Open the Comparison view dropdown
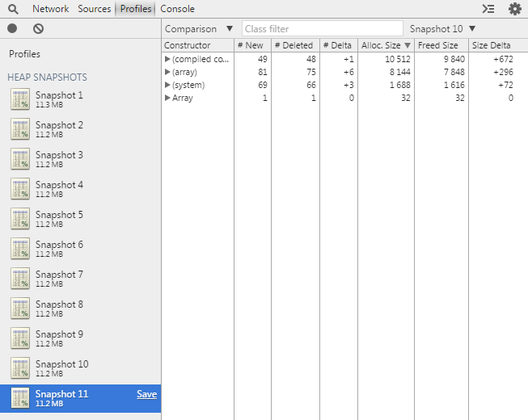 tap(199, 29)
